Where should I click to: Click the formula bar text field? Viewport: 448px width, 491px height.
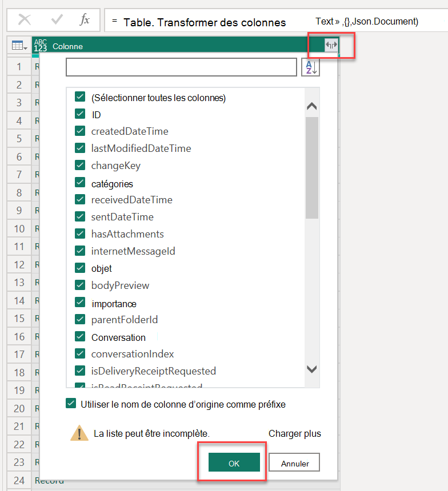click(276, 21)
